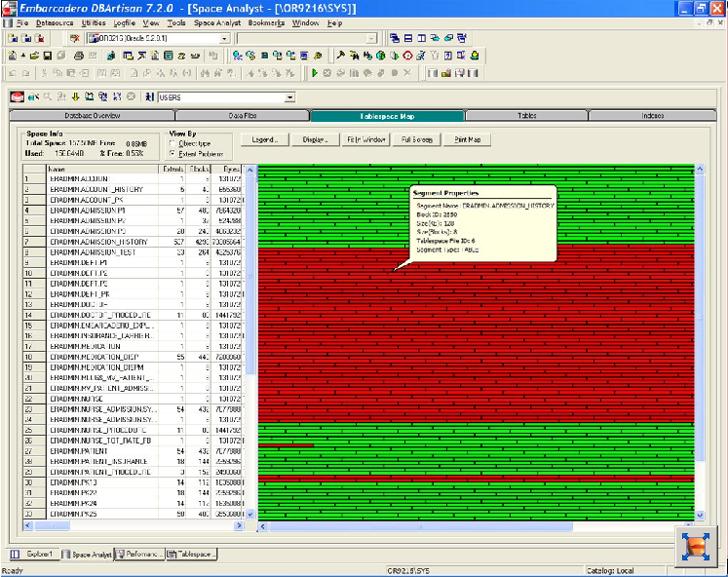This screenshot has width=728, height=577.
Task: Switch to the Data Files tab
Action: tap(243, 116)
